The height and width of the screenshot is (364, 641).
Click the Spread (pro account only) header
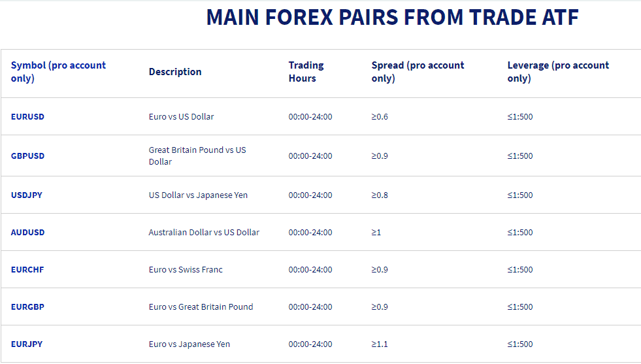418,72
